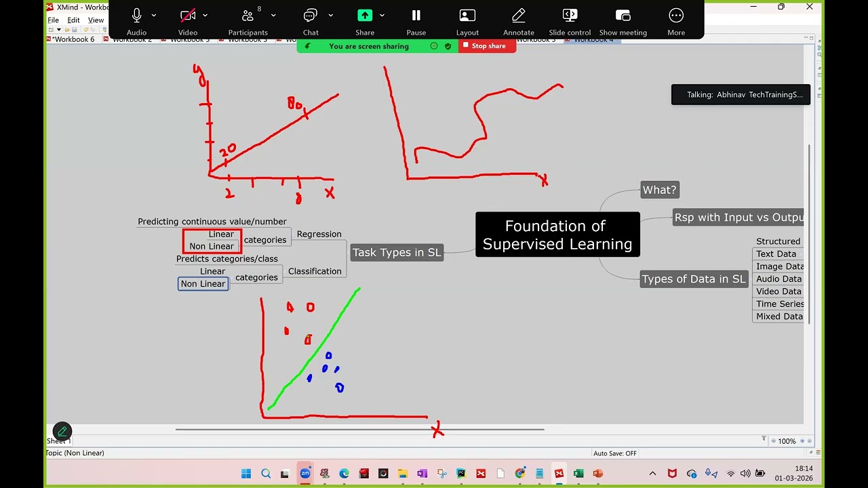The image size is (868, 488).
Task: Expand the Participants options arrow
Action: point(273,15)
